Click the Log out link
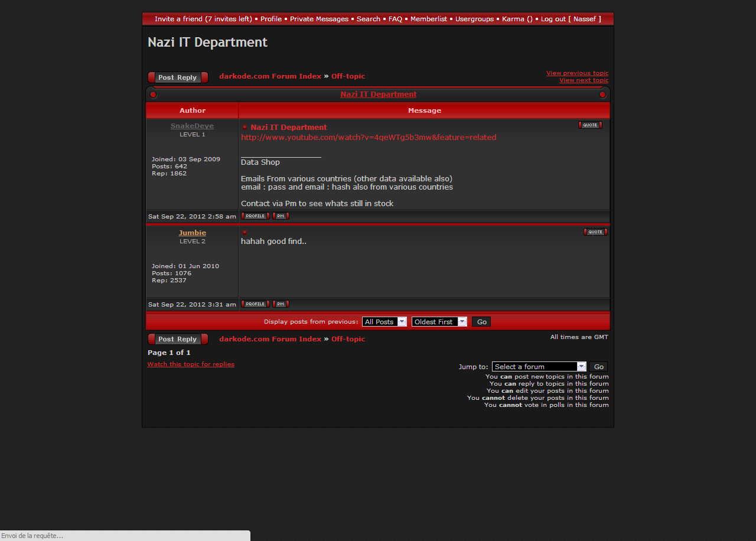 [x=553, y=19]
